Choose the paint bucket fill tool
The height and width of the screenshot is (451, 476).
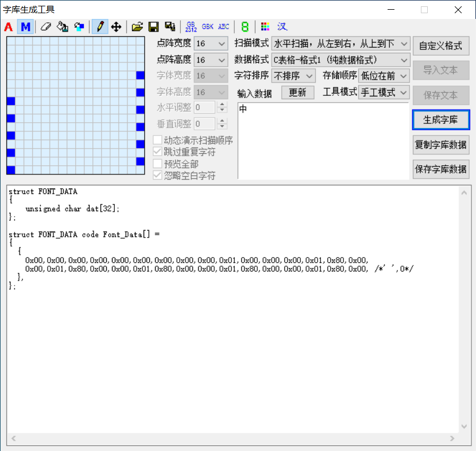[x=63, y=27]
